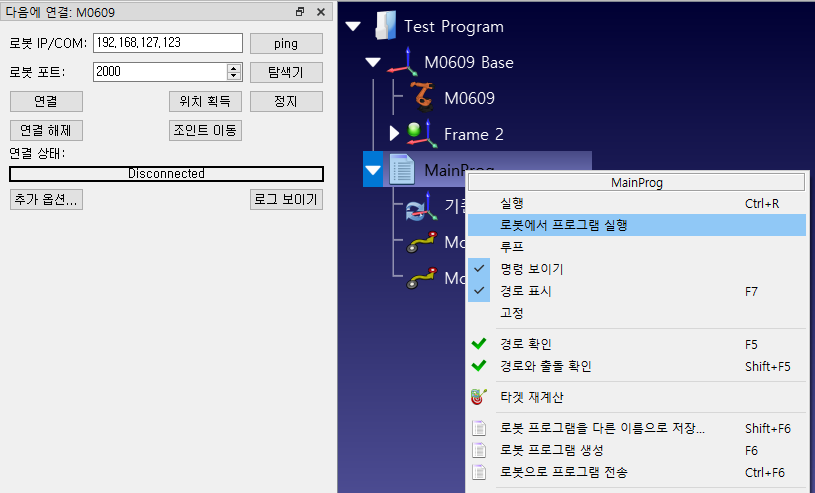815x493 pixels.
Task: Collapse the M0609 Base tree node
Action: coord(373,62)
